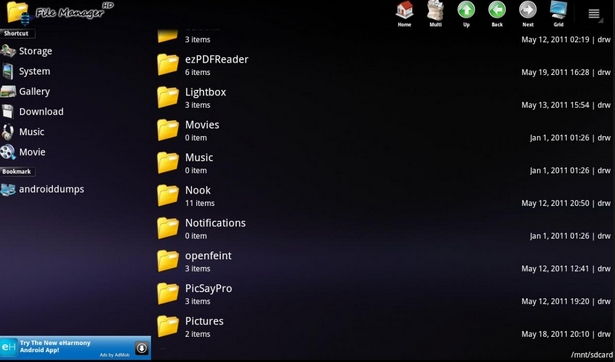Click the 'May 19, 2011 16:28' date
The height and width of the screenshot is (362, 615).
pos(555,73)
